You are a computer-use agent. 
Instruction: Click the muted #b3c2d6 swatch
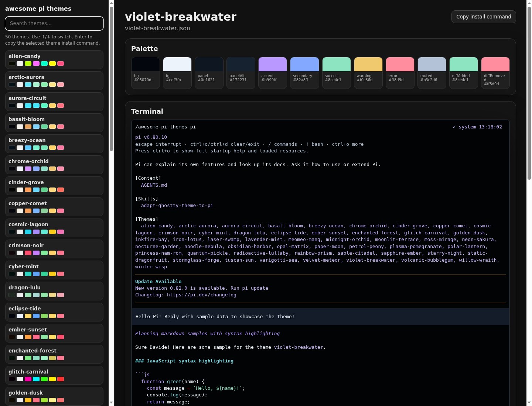(x=432, y=73)
